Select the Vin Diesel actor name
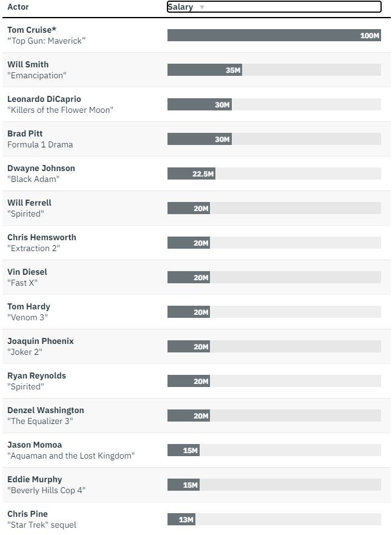Image resolution: width=392 pixels, height=535 pixels. 27,272
